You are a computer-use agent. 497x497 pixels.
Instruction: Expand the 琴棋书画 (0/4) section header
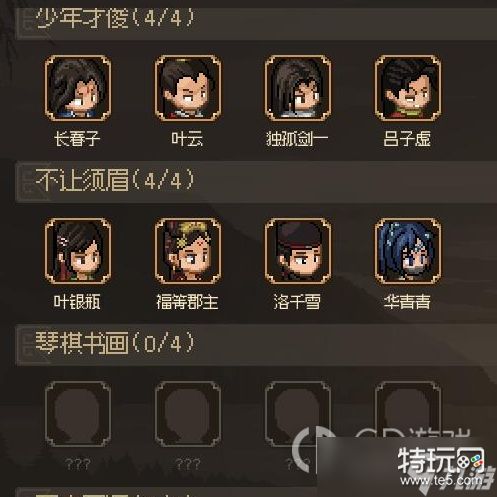click(x=256, y=345)
